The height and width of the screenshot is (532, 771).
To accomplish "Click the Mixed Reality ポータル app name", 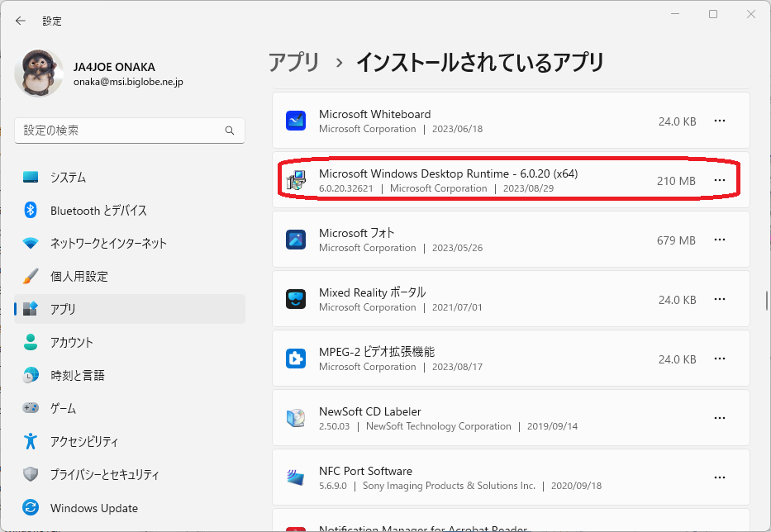I will (x=372, y=292).
